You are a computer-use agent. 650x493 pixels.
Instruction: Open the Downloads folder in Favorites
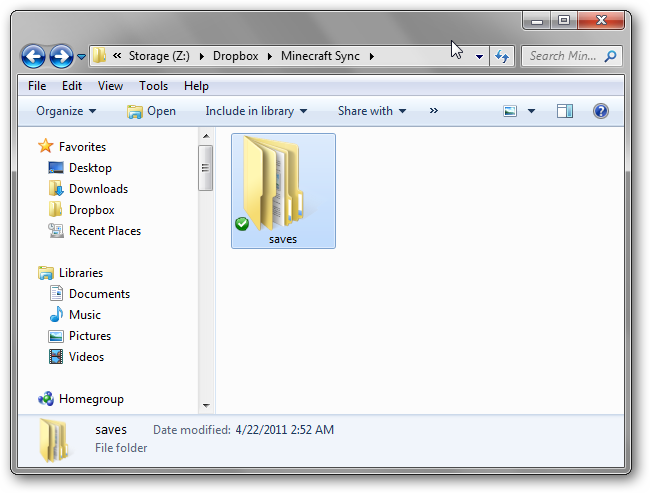[x=98, y=189]
